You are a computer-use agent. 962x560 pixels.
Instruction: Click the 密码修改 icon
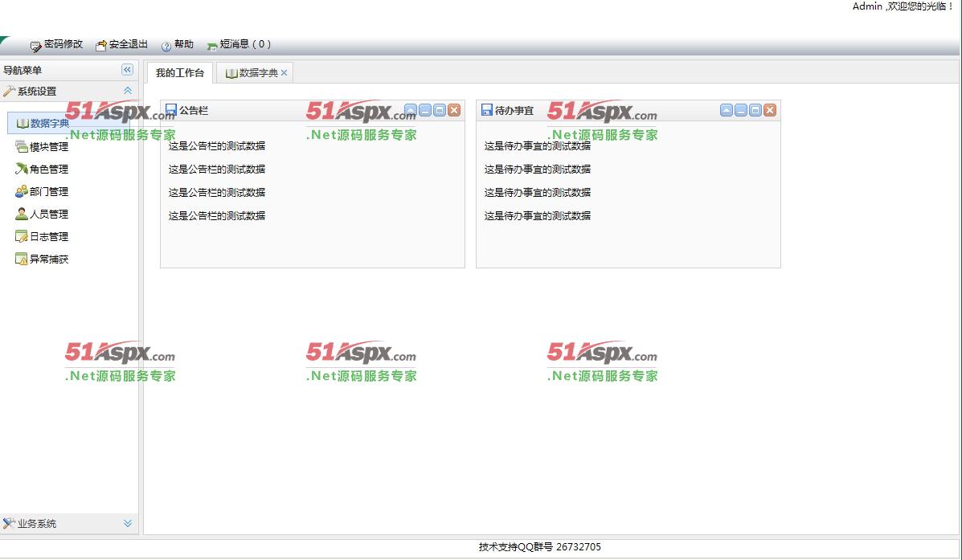pyautogui.click(x=35, y=46)
